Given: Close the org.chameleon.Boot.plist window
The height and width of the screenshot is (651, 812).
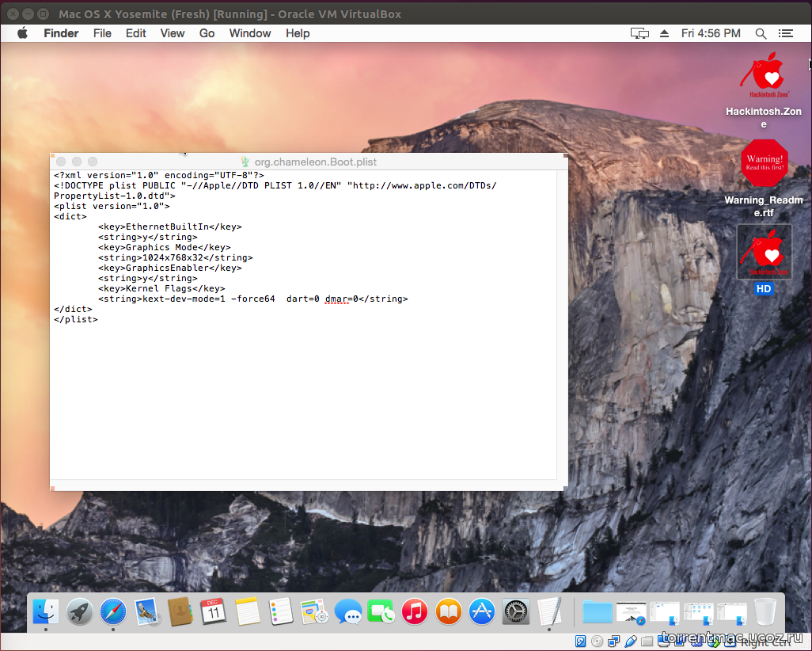Looking at the screenshot, I should coord(61,162).
